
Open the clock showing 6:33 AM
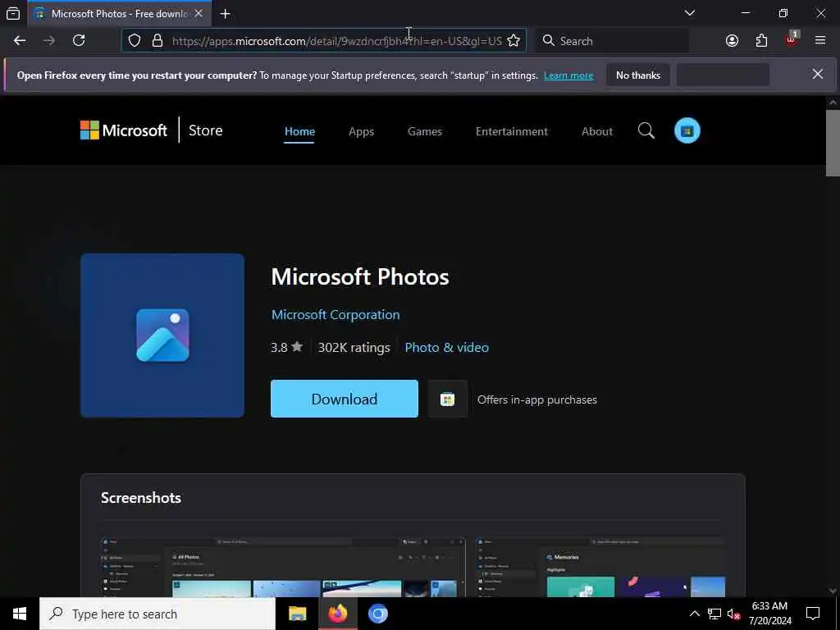click(769, 614)
